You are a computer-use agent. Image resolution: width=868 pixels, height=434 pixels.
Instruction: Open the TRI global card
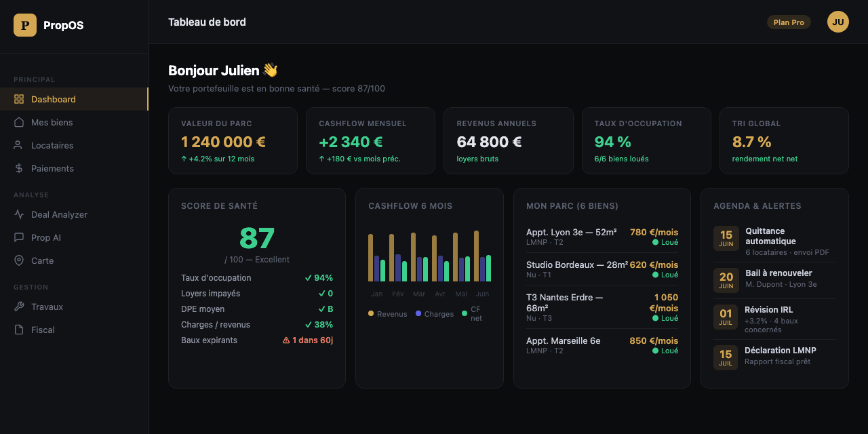tap(784, 140)
